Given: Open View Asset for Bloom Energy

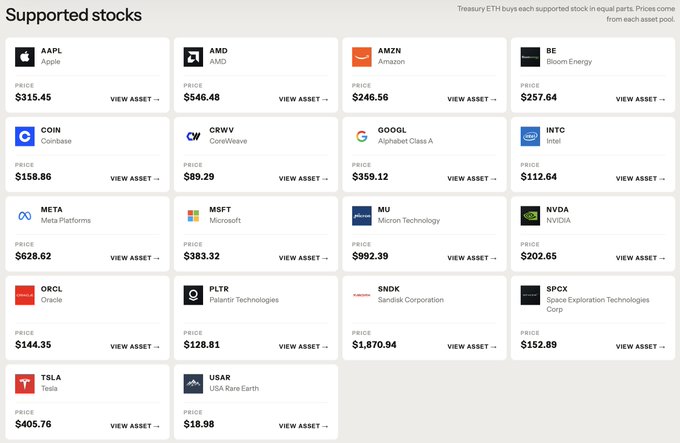Looking at the screenshot, I should (x=640, y=99).
